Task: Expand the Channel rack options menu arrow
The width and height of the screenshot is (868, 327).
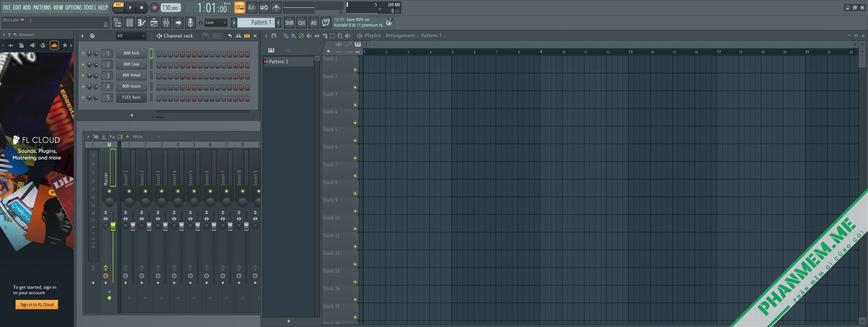Action: 82,36
